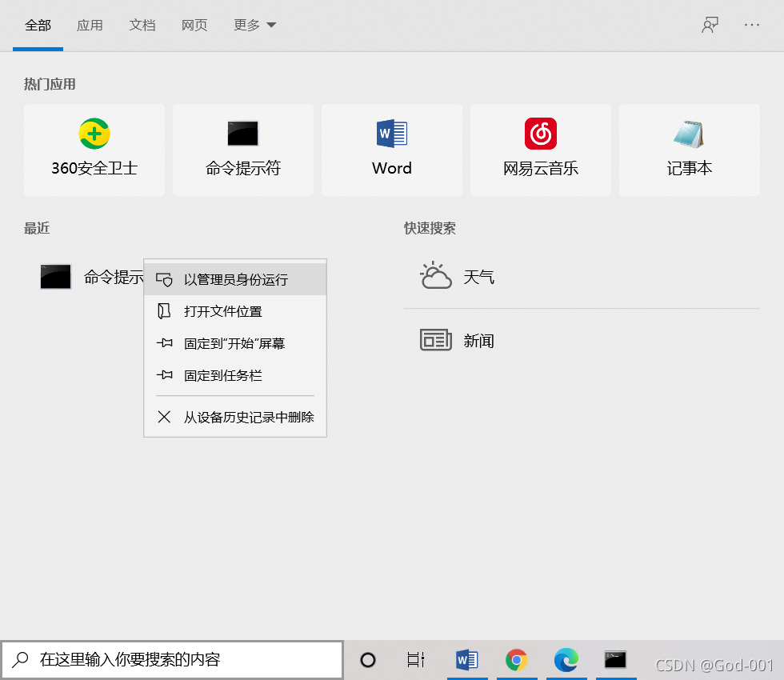The width and height of the screenshot is (784, 680).
Task: Open Task View on the taskbar
Action: tap(416, 660)
